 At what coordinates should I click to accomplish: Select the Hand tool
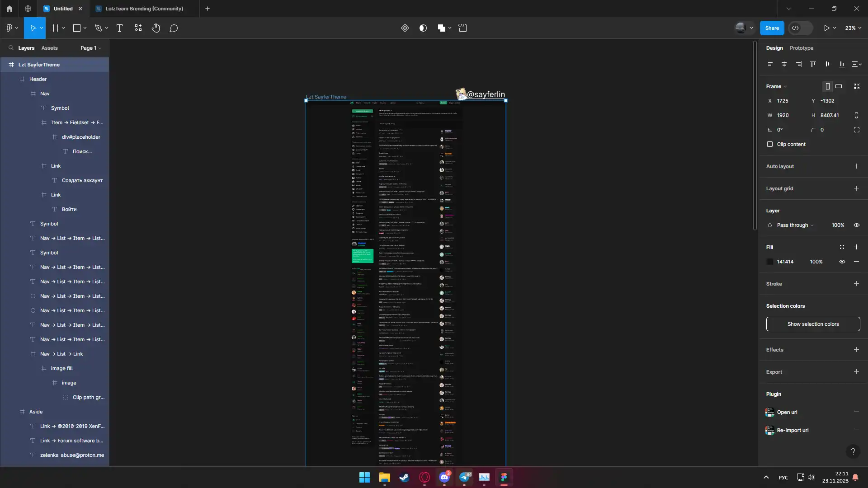pos(156,28)
